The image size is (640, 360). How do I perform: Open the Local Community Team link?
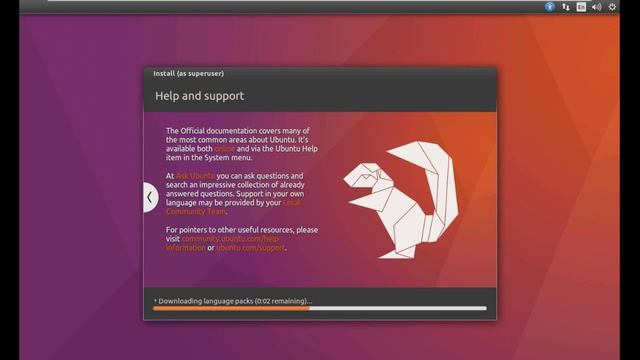[233, 207]
